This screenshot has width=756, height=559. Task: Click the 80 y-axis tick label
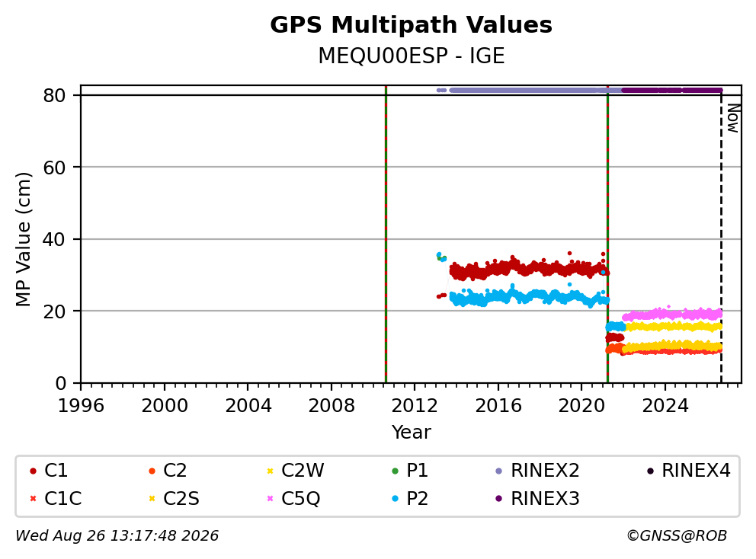[x=54, y=95]
